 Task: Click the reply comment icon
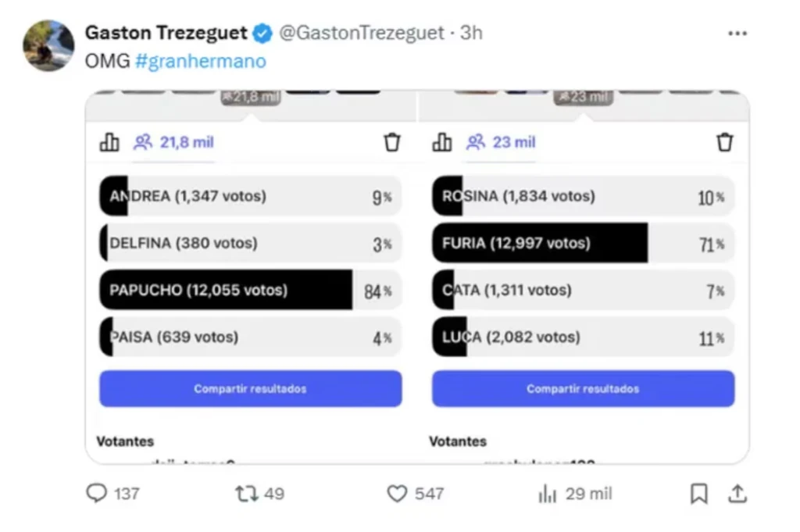point(96,493)
